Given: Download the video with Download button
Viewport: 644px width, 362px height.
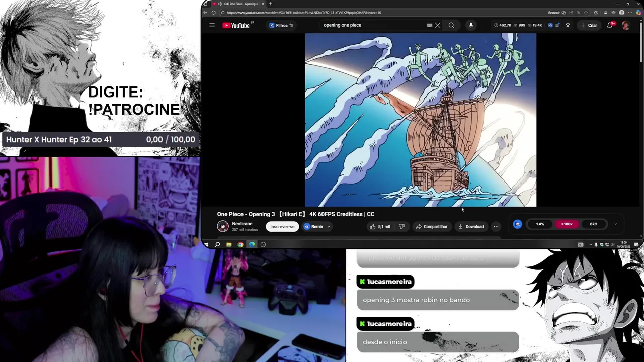Looking at the screenshot, I should click(471, 227).
